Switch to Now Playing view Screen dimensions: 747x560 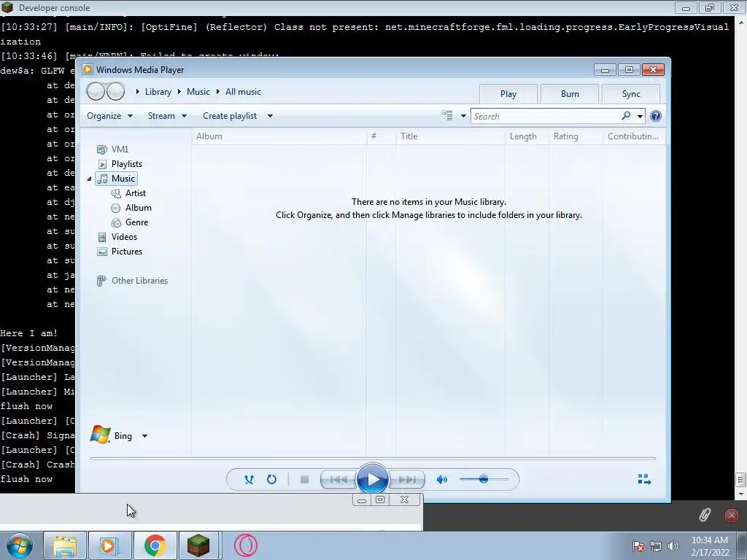644,480
